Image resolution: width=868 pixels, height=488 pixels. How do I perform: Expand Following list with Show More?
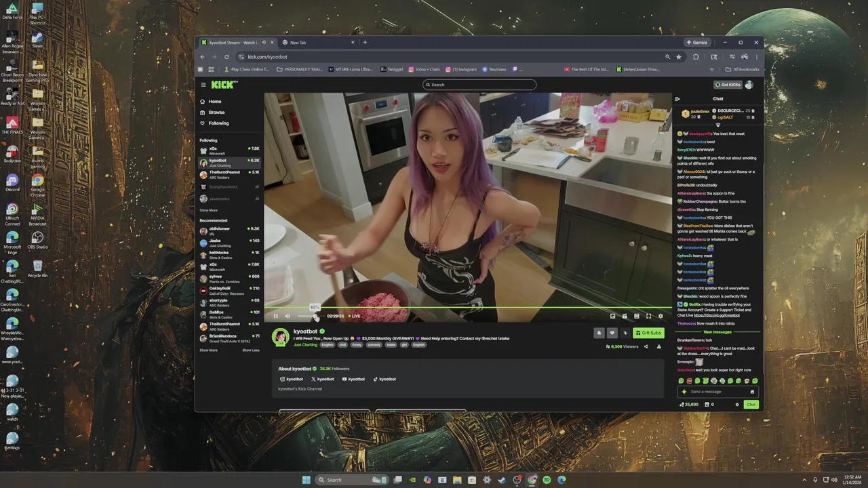[x=208, y=210]
